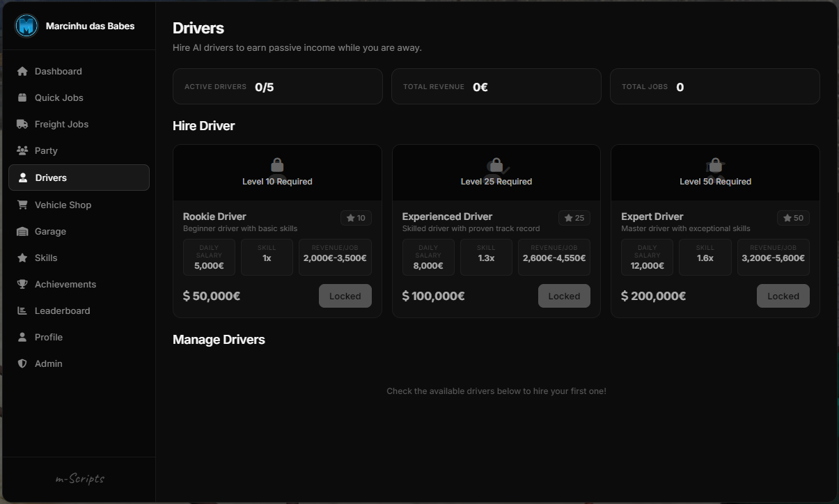Click the Skills star icon
839x504 pixels.
pyautogui.click(x=22, y=258)
